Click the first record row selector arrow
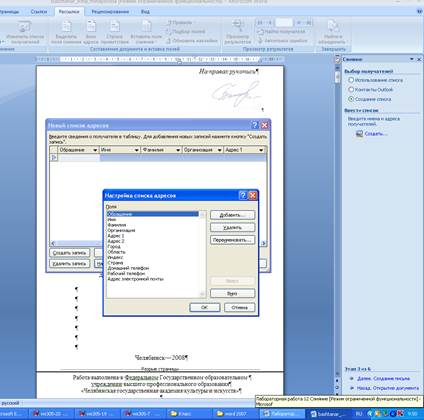 point(54,157)
